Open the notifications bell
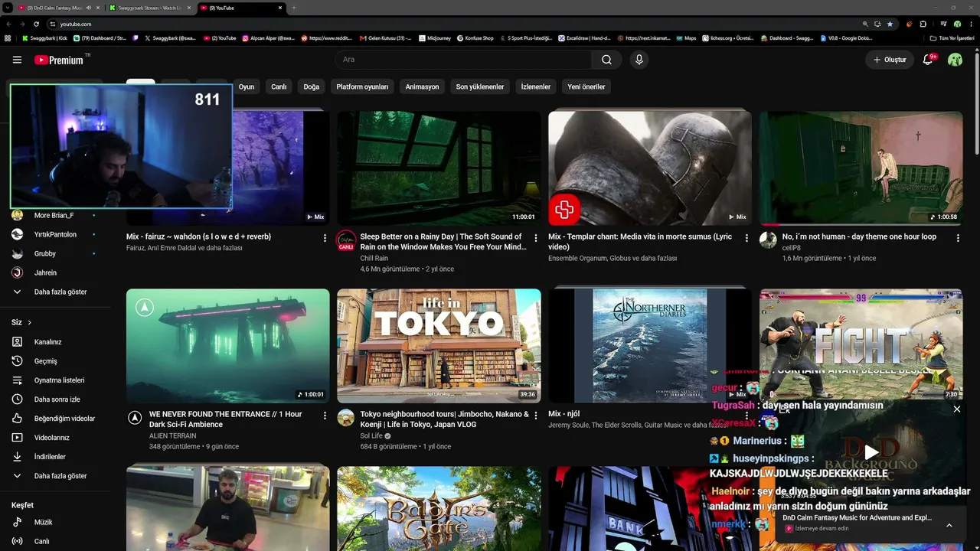Viewport: 980px width, 551px height. click(928, 60)
